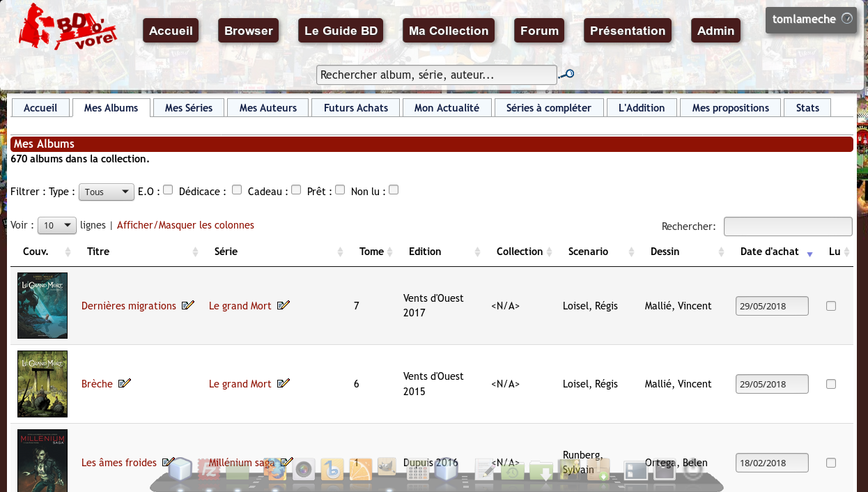868x492 pixels.
Task: Click the clock icon beside tomlameche
Action: 847,19
